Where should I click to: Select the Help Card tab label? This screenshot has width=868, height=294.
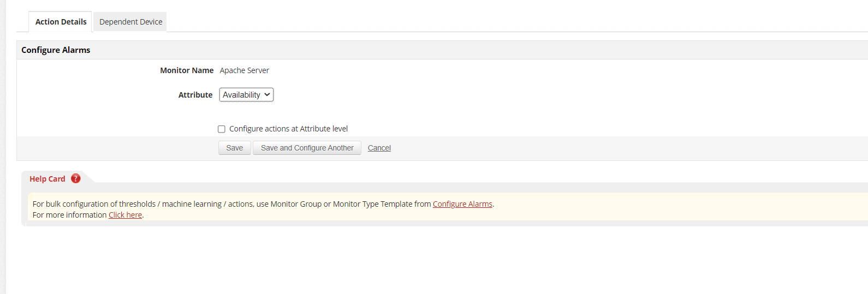(47, 179)
